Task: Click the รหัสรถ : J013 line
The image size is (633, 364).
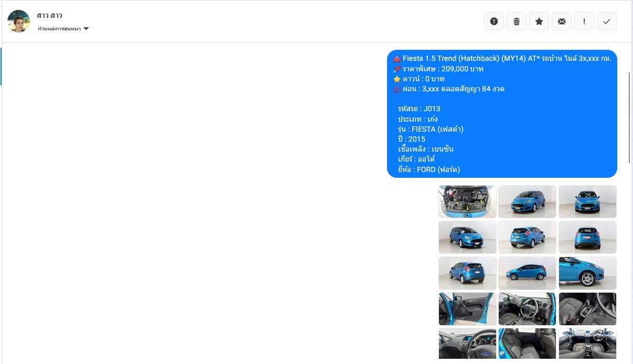Action: click(x=419, y=109)
